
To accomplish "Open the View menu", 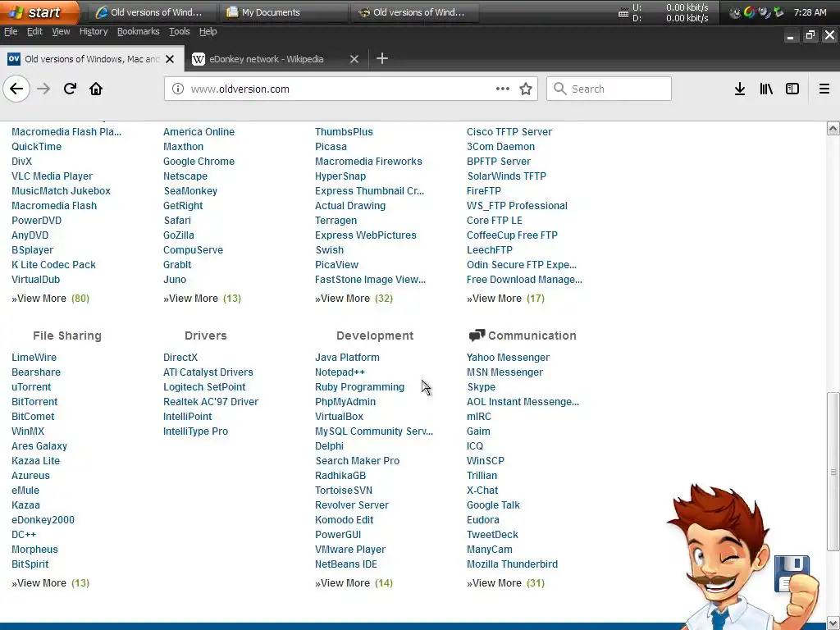I will [x=61, y=32].
